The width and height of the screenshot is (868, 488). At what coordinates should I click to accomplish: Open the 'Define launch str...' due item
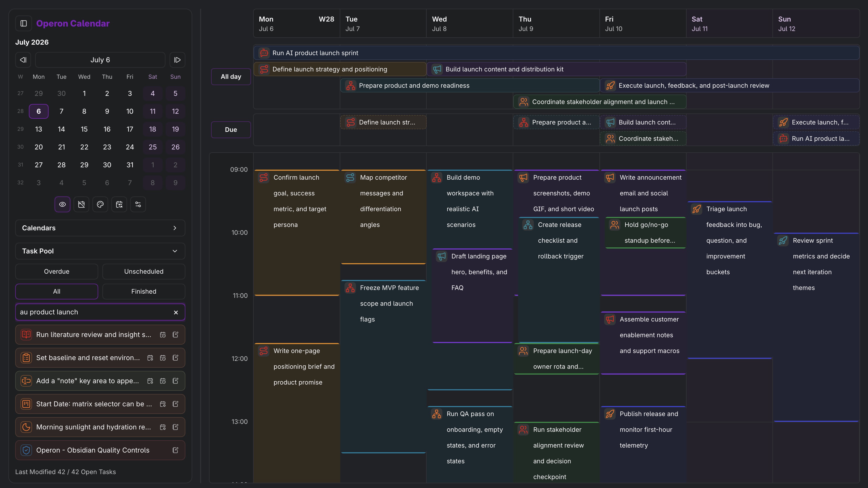[383, 122]
